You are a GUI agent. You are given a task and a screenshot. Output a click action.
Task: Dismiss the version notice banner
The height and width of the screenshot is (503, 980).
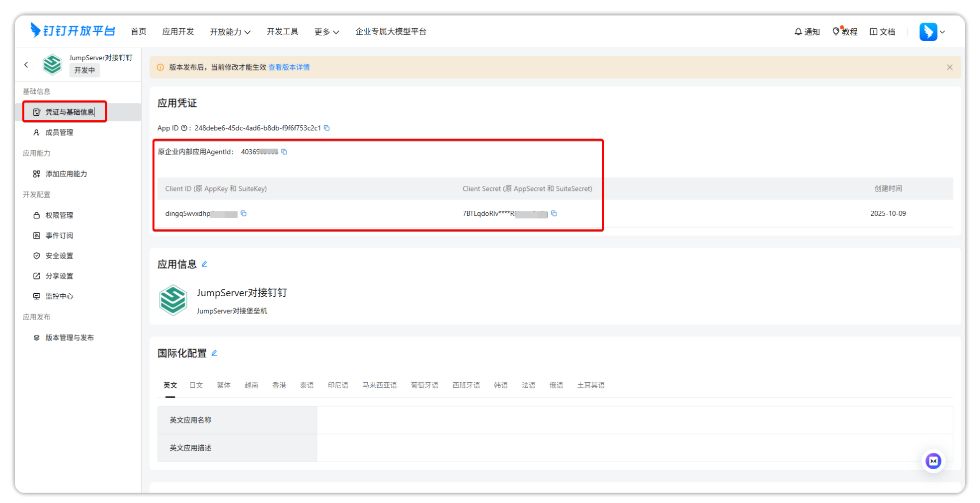pyautogui.click(x=949, y=68)
